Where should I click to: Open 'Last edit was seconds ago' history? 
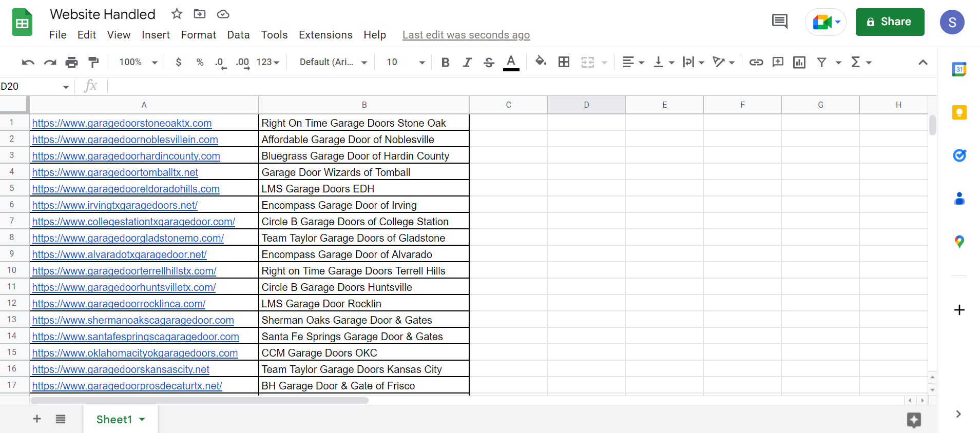pos(466,35)
